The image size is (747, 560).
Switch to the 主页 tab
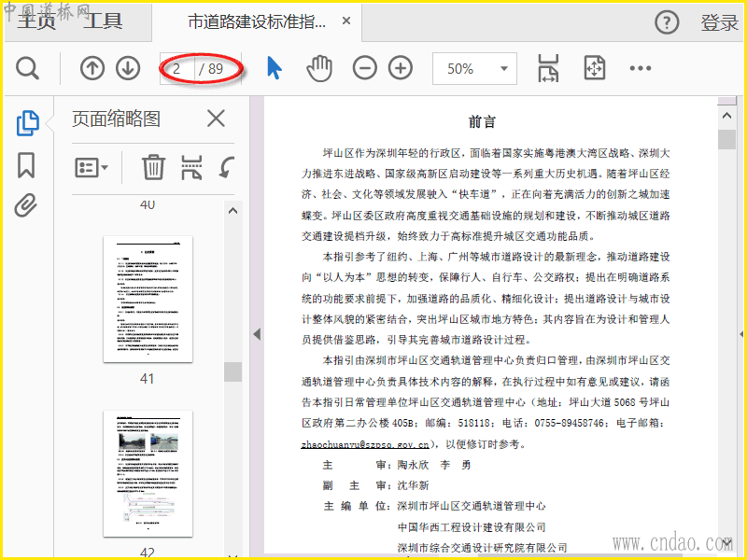point(36,21)
